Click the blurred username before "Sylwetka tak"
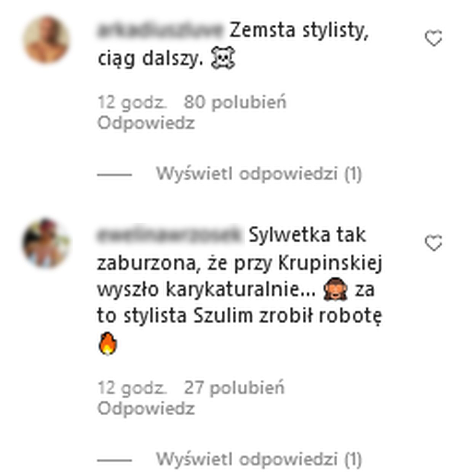476x472 pixels. [169, 235]
